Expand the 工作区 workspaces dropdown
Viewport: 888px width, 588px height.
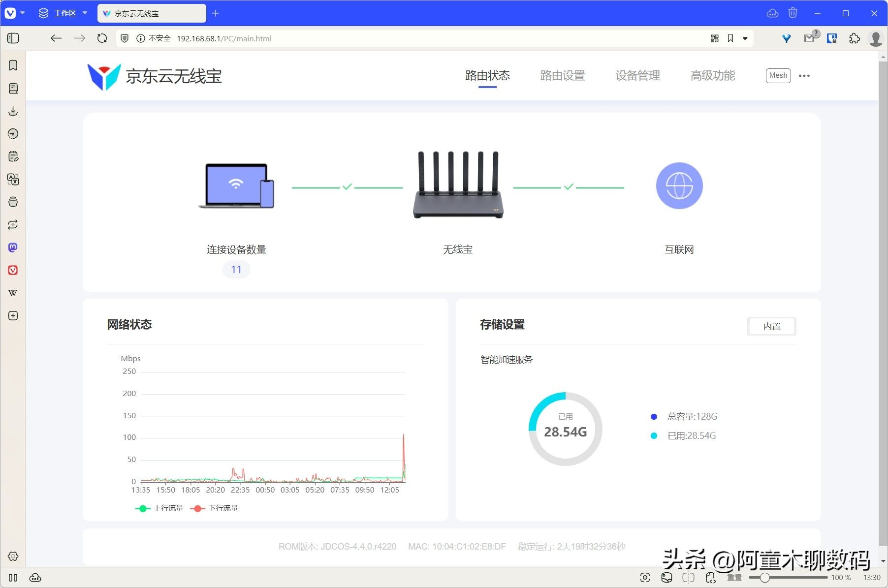[63, 13]
